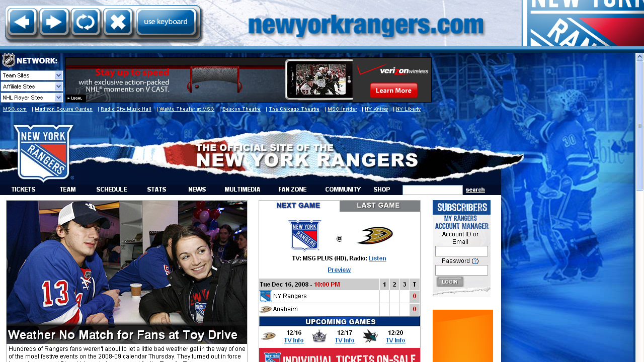Click 'NY Rangers' scoreboard team name
Viewport: 644px width, 362px height.
coord(290,296)
